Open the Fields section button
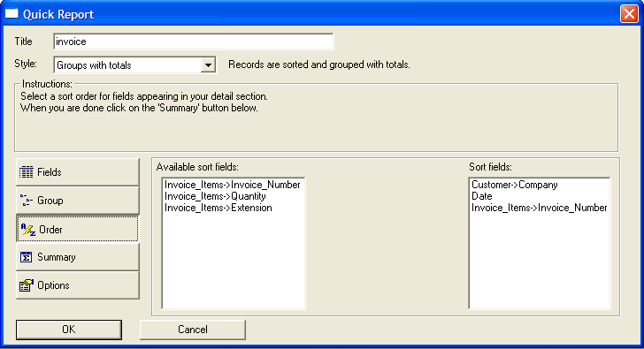The image size is (644, 349). coord(78,172)
